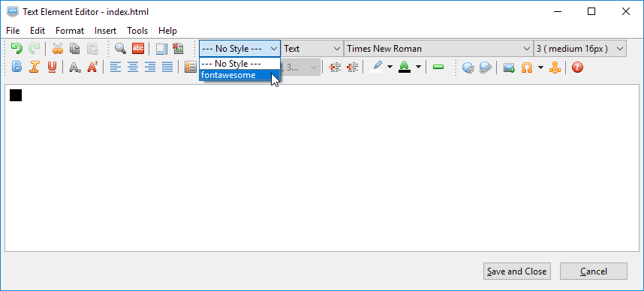Screen dimensions: 644x291
Task: Open the Insert menu
Action: [x=106, y=30]
